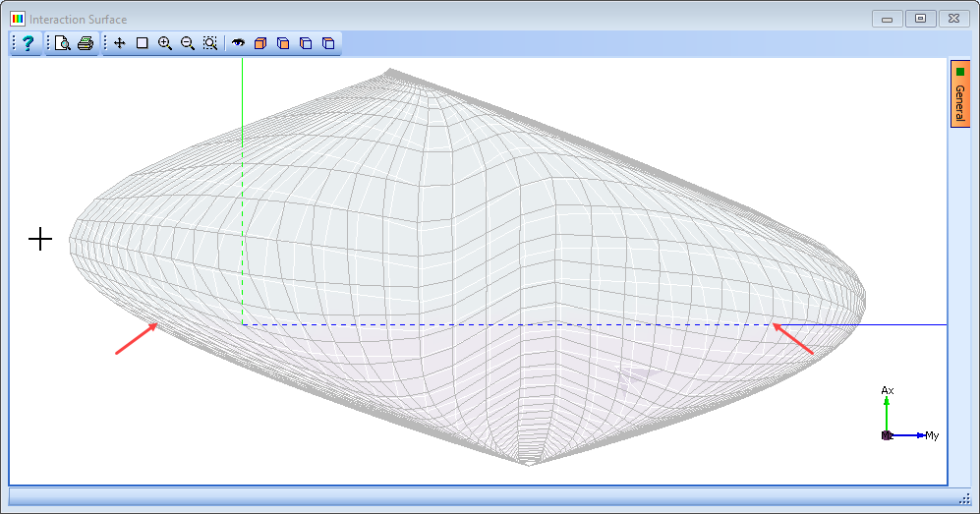Activate zoom window with dashed magnifier
Screen dimensions: 980x514
(x=210, y=43)
